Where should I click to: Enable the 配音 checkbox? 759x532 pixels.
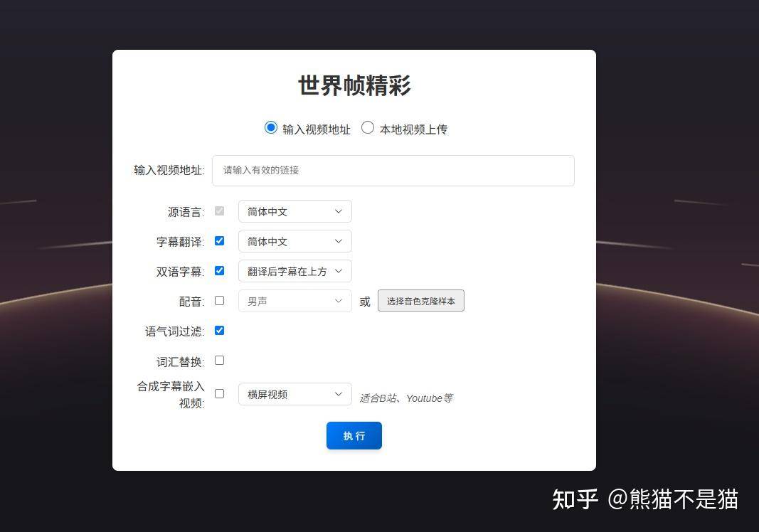tap(219, 301)
